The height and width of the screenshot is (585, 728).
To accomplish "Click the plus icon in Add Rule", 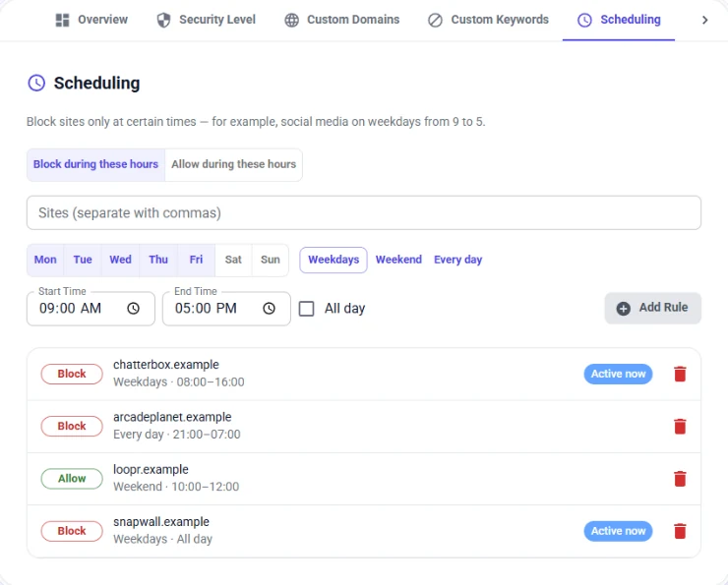I will (623, 309).
